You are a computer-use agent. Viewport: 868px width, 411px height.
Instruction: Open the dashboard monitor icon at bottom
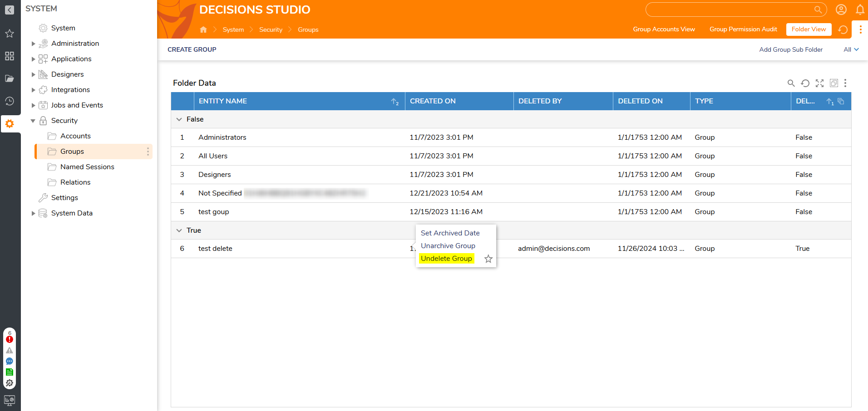coord(10,400)
